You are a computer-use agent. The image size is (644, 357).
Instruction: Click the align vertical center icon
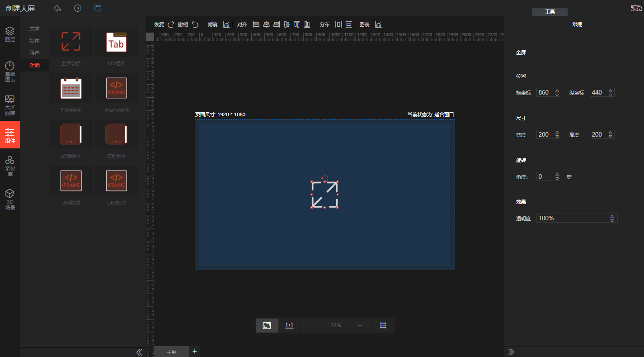pyautogui.click(x=287, y=24)
